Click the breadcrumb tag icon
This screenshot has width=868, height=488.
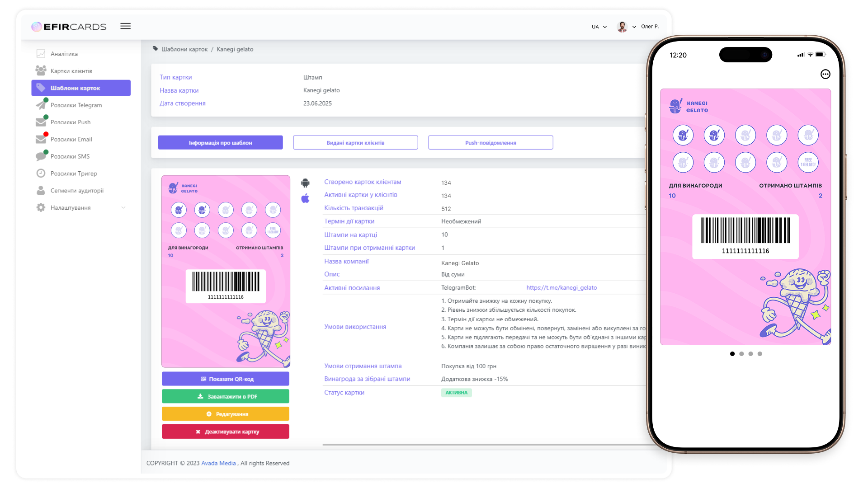coord(156,49)
